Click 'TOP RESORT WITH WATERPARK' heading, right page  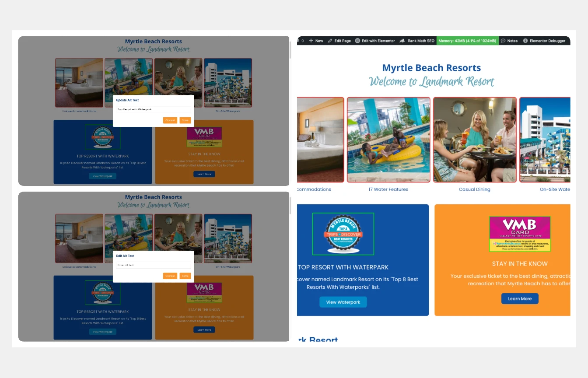coord(343,267)
